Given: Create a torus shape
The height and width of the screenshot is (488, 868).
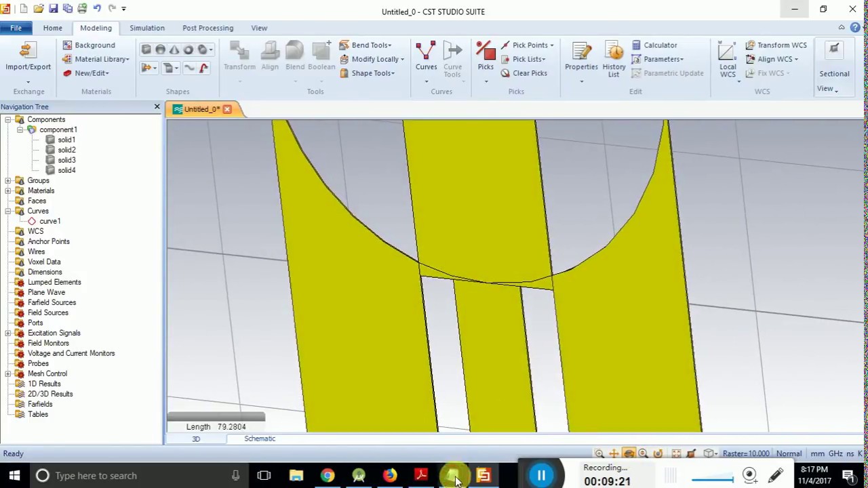Looking at the screenshot, I should [x=188, y=49].
